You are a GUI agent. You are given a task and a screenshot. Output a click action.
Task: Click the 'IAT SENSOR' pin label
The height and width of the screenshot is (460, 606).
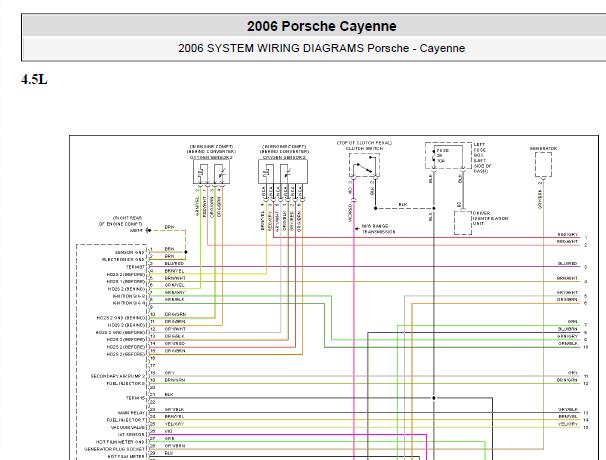click(x=131, y=434)
